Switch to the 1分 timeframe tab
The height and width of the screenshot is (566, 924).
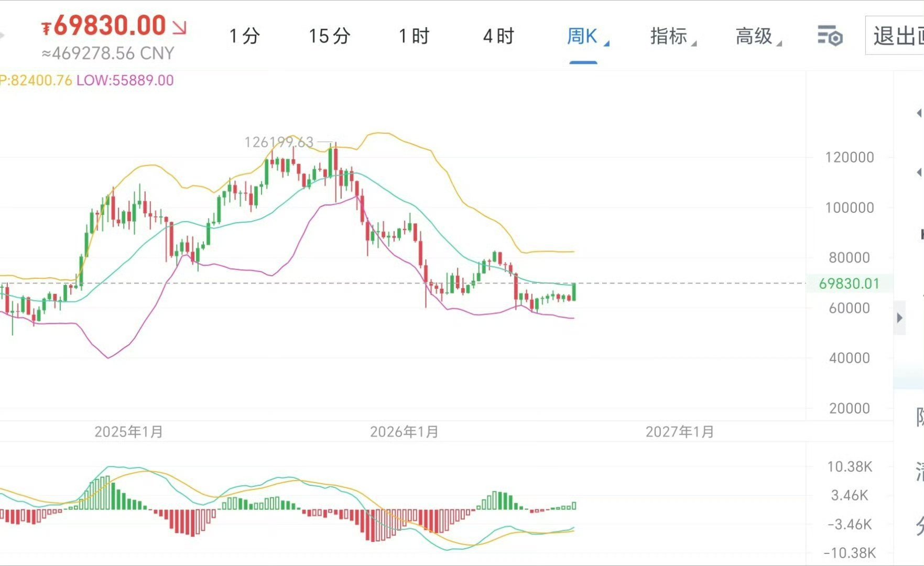[245, 36]
